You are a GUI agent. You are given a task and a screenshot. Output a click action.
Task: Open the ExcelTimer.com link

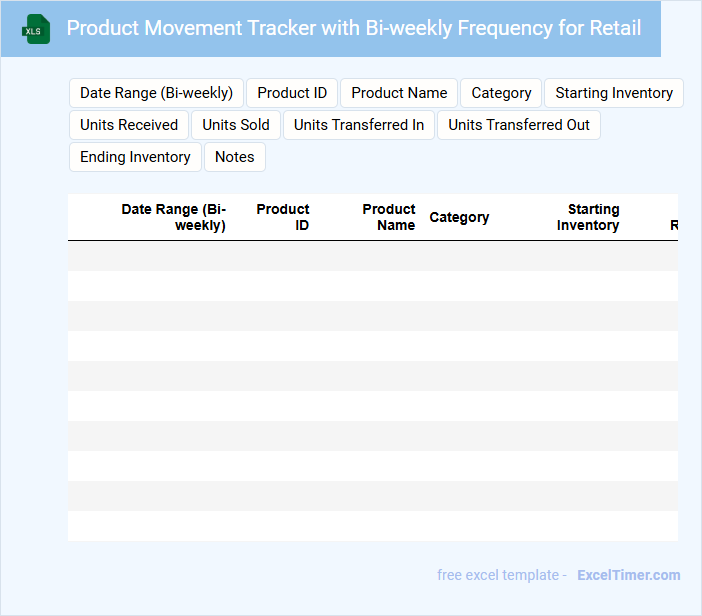(x=628, y=575)
